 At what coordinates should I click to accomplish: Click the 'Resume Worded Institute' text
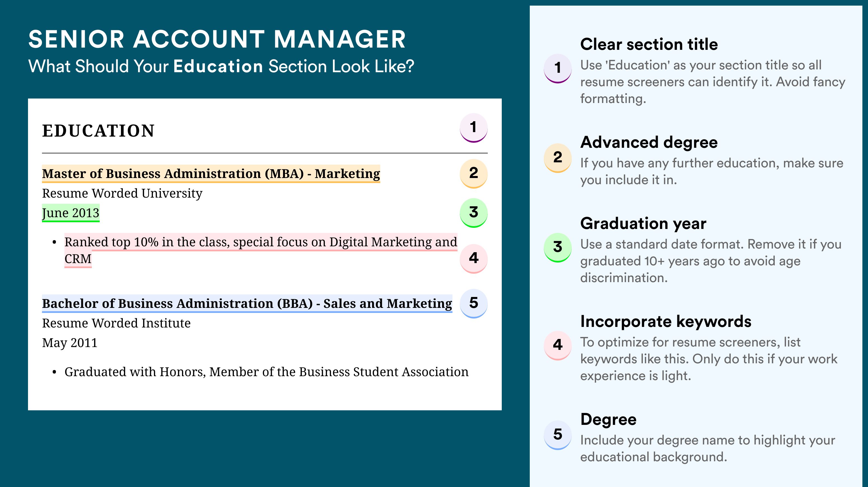click(116, 323)
